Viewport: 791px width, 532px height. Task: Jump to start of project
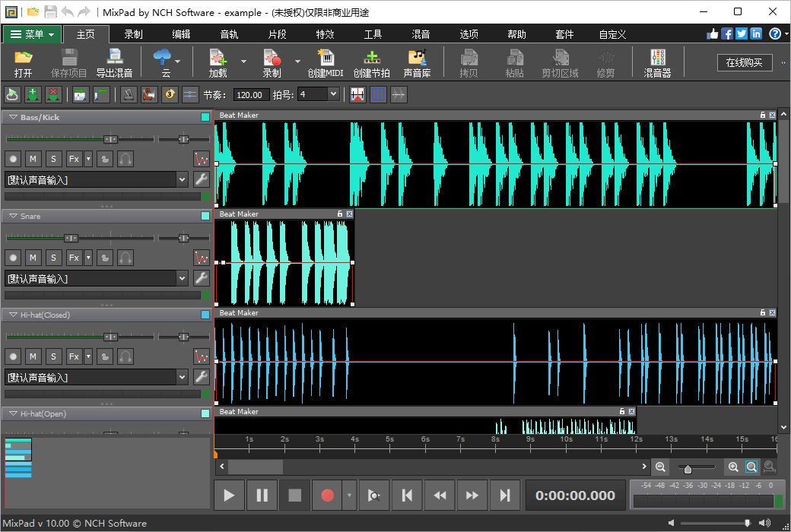click(407, 496)
